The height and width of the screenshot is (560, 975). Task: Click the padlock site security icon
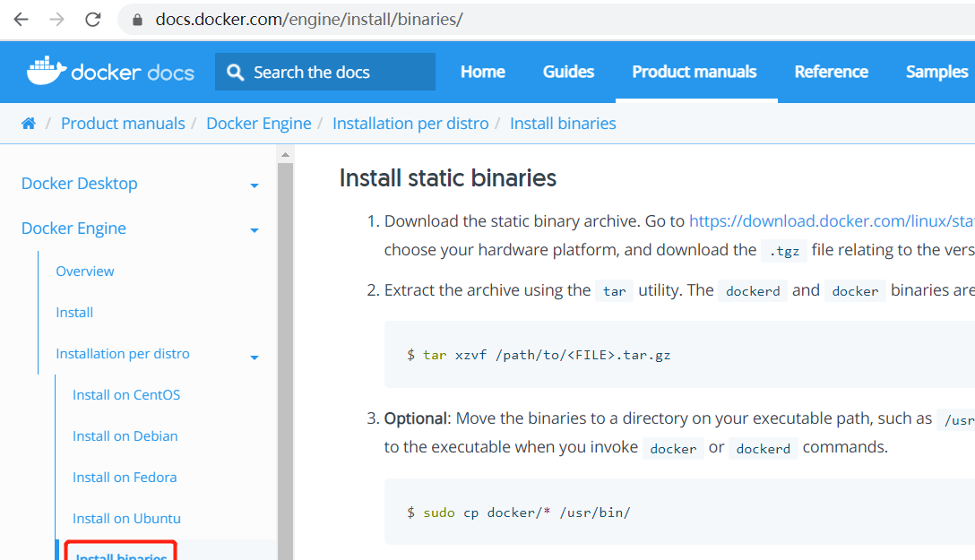[137, 20]
